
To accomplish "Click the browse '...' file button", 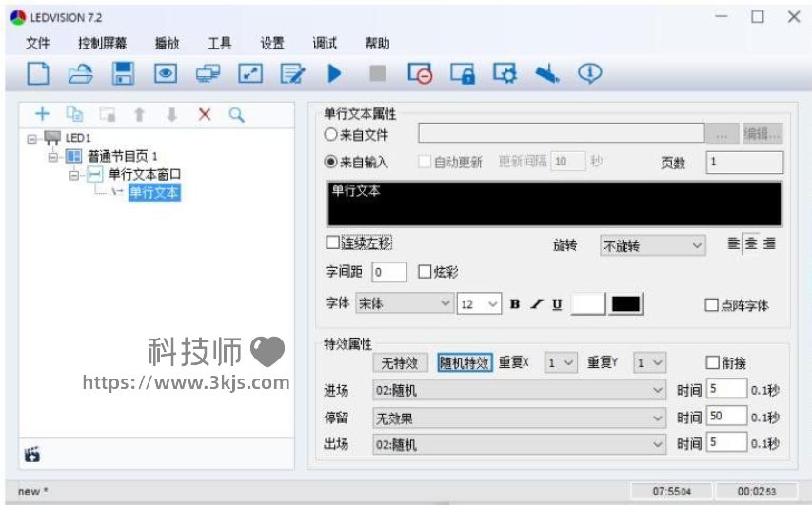I will tap(722, 134).
